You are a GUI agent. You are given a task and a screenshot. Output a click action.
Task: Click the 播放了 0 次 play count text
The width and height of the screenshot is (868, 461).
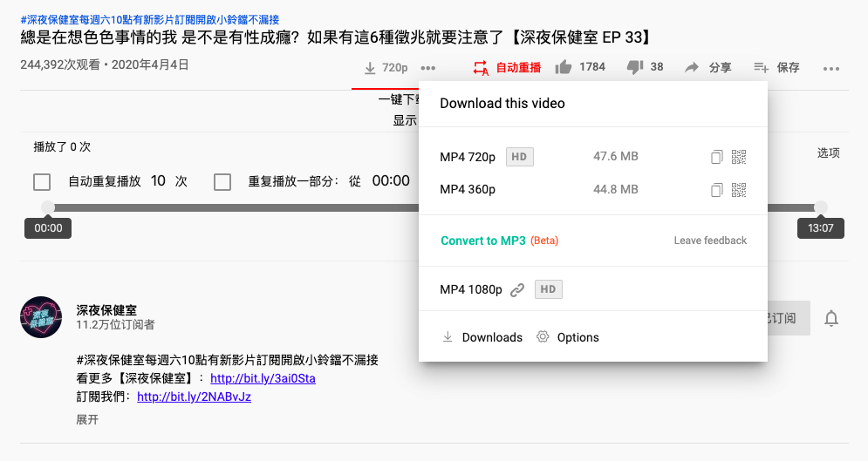click(x=62, y=147)
